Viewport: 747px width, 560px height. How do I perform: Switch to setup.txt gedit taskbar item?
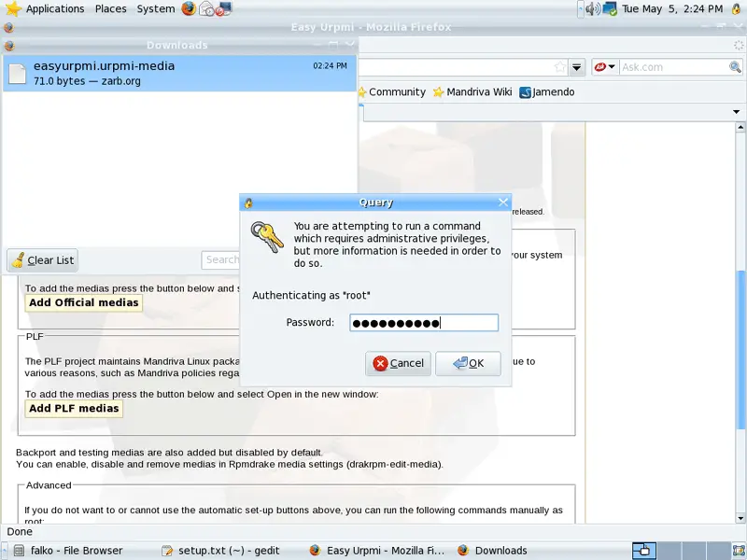220,551
